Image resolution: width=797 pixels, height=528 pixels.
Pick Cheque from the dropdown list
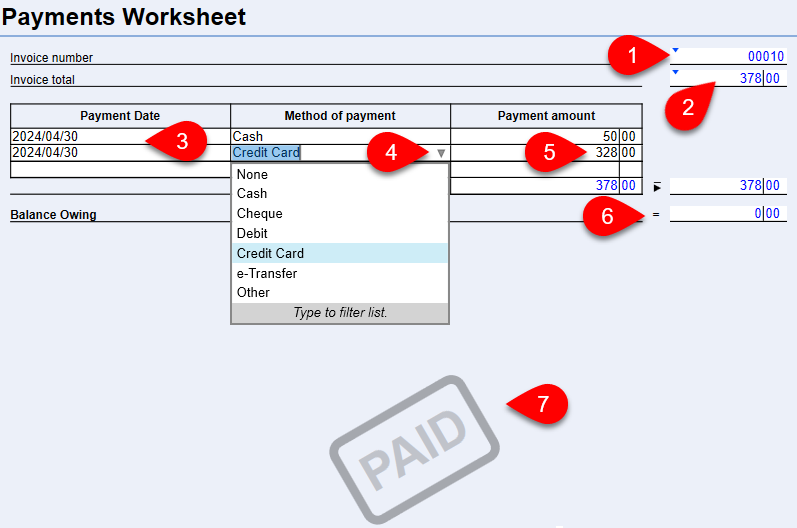pyautogui.click(x=340, y=213)
